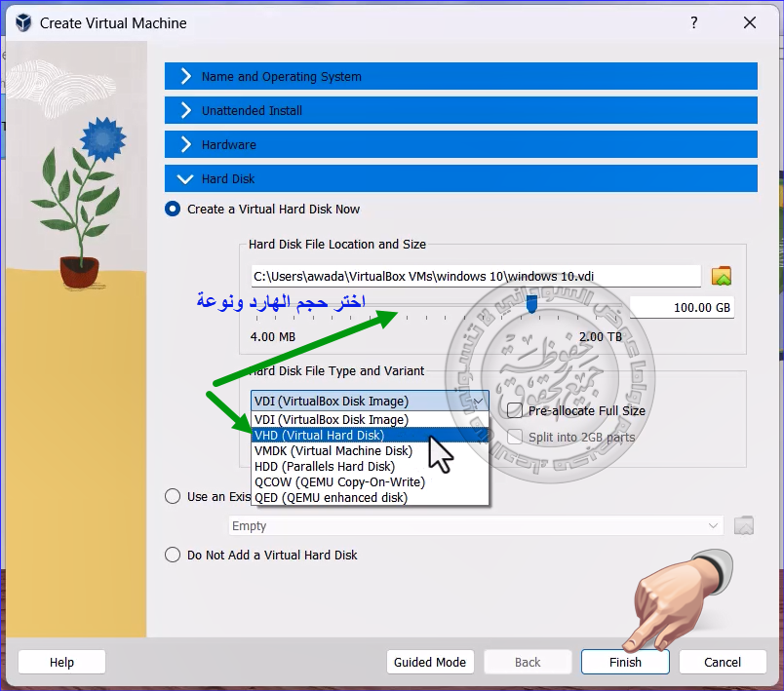Choose VMDK (Virtual Machine Disk) option
Screen dimensions: 784x691
(333, 451)
